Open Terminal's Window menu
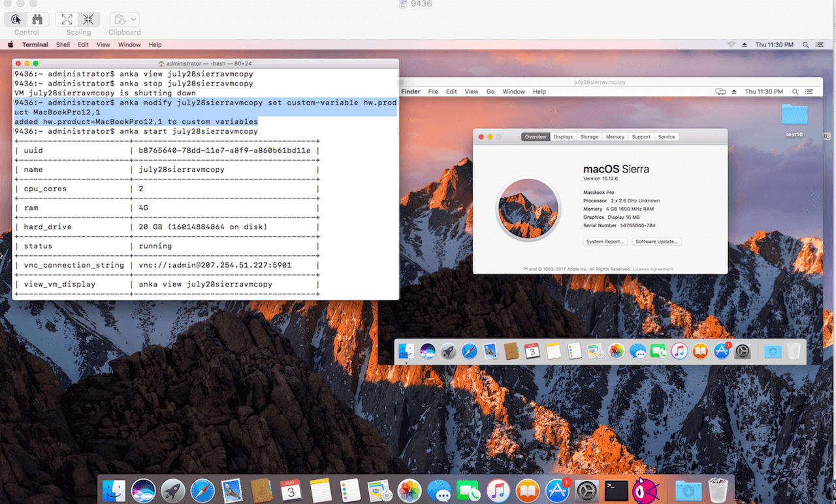 coord(129,44)
